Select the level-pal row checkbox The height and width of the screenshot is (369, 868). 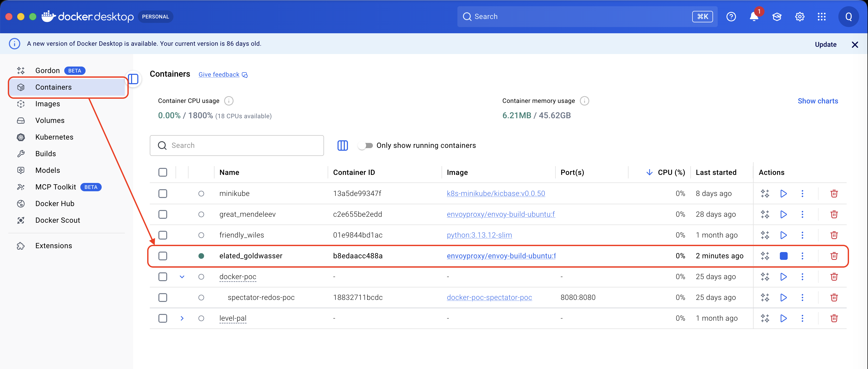tap(163, 318)
